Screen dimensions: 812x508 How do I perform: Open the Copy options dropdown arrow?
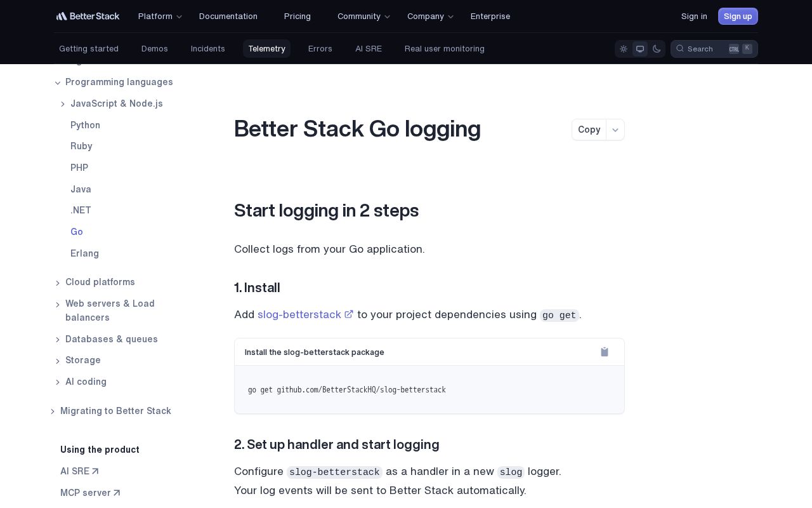click(615, 130)
